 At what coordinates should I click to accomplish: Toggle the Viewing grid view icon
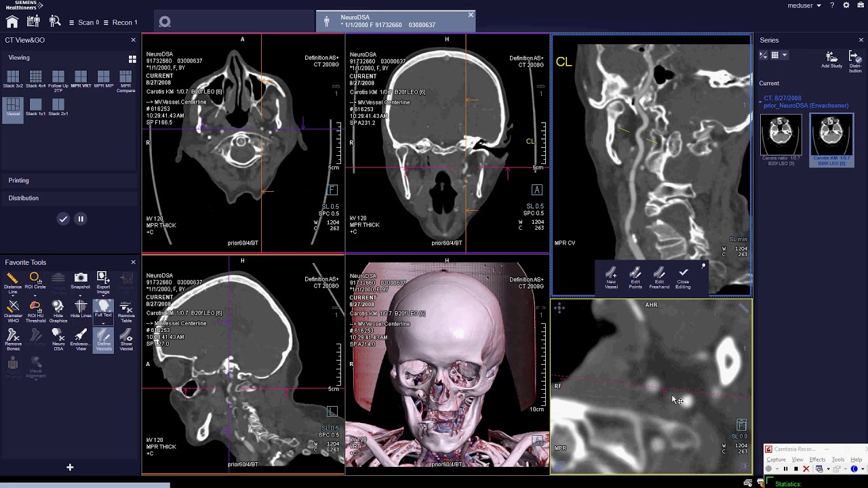(132, 59)
